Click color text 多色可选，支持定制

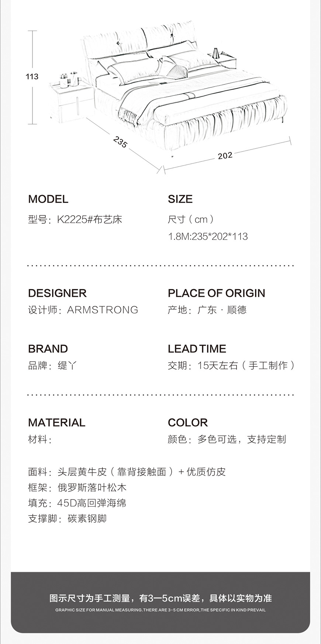pos(242,439)
